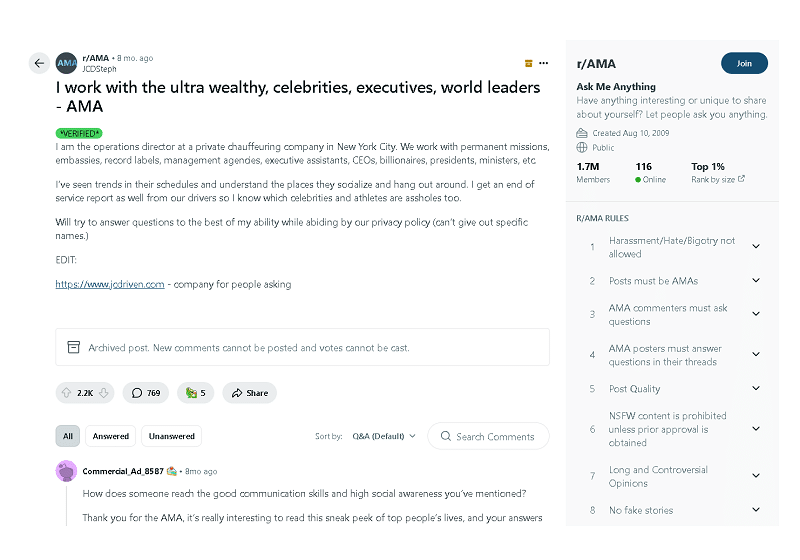Image resolution: width=800 pixels, height=560 pixels.
Task: Click the archived box icon beside post menu
Action: (x=529, y=63)
